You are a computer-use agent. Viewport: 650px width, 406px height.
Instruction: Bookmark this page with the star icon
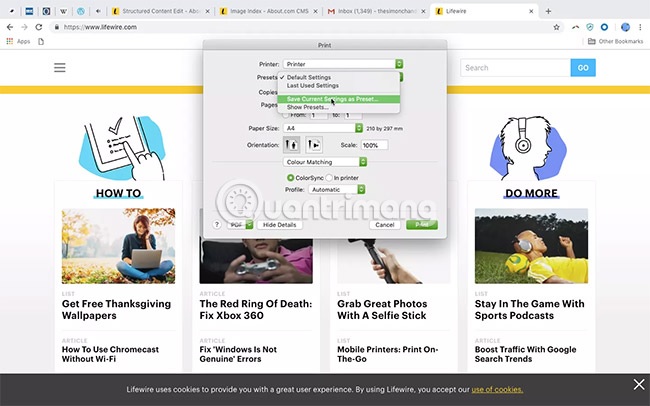556,27
